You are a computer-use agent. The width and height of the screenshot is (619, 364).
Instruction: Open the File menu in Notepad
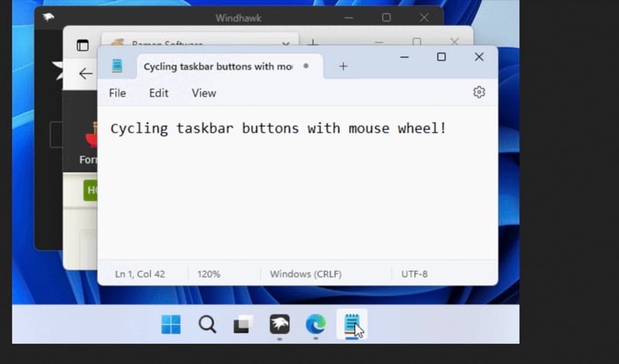pyautogui.click(x=118, y=93)
